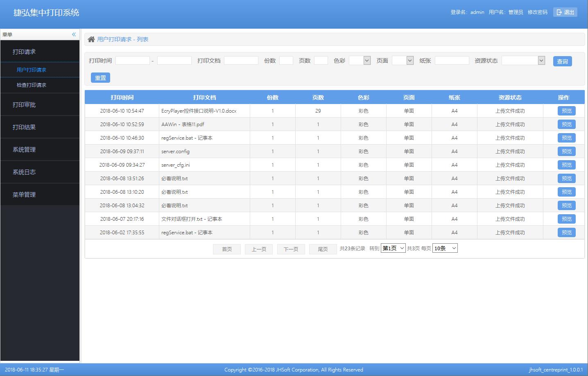The height and width of the screenshot is (376, 588).
Task: Click the 打印文档 filter input
Action: click(241, 61)
